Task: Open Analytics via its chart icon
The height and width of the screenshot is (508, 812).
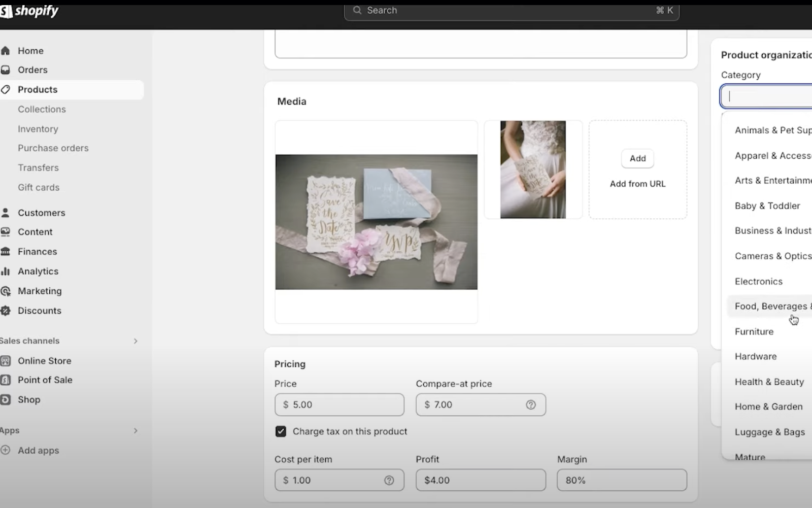Action: tap(6, 271)
